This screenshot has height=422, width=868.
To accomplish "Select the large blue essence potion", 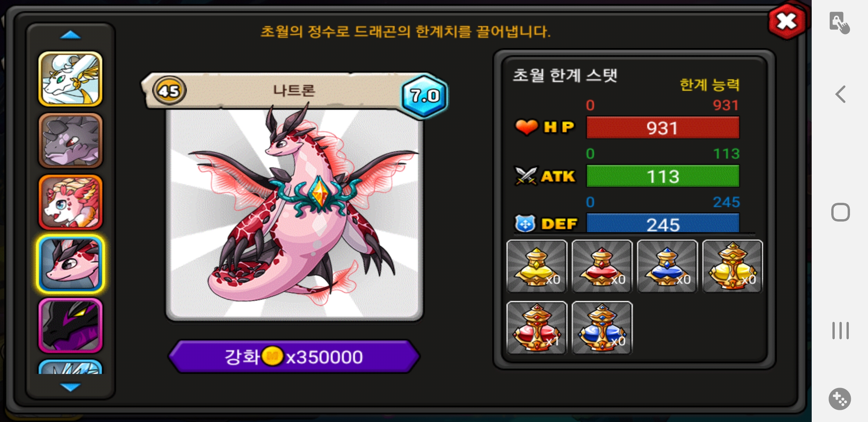I will tap(602, 328).
